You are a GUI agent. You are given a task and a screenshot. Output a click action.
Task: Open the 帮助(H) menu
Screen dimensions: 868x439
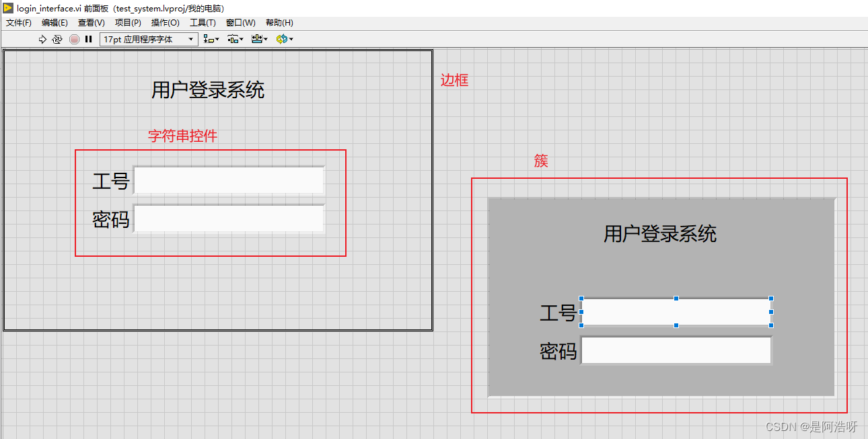point(278,22)
